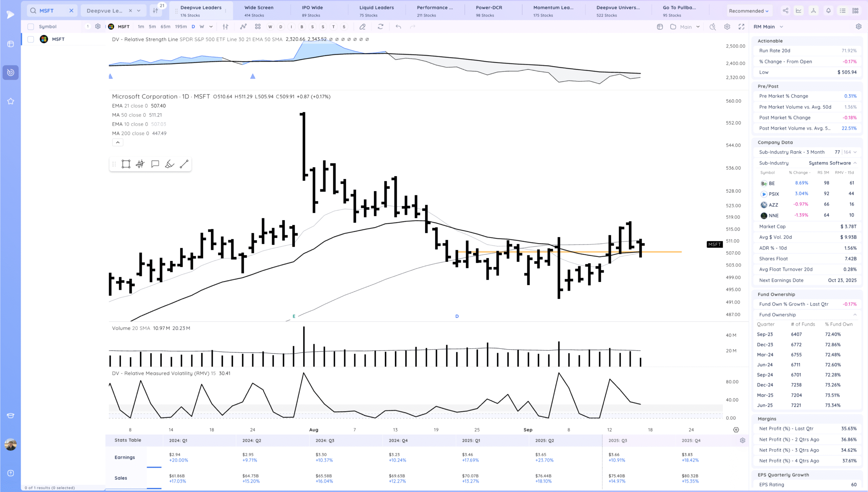Click the MSFT symbol search box
The height and width of the screenshot is (492, 868).
point(52,11)
